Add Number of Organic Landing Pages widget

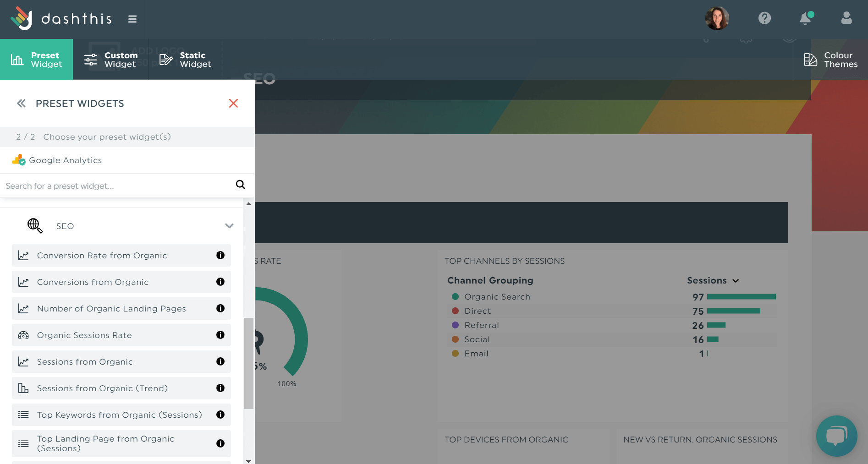click(121, 308)
